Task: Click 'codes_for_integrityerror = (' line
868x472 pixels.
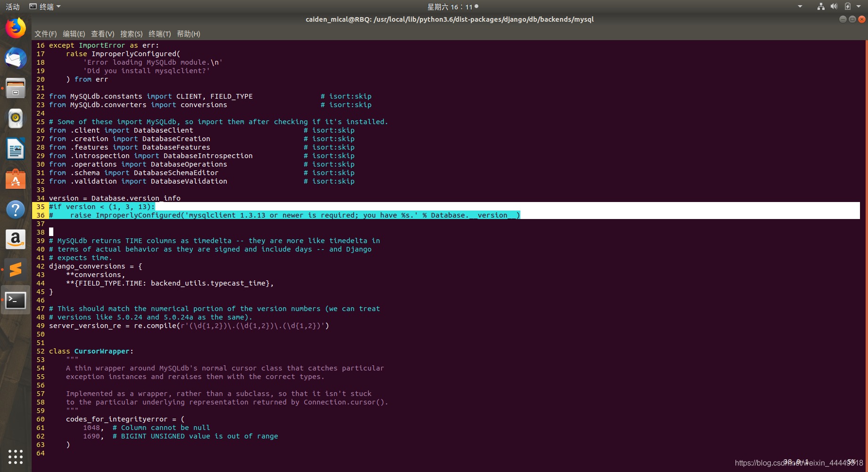Action: tap(125, 419)
